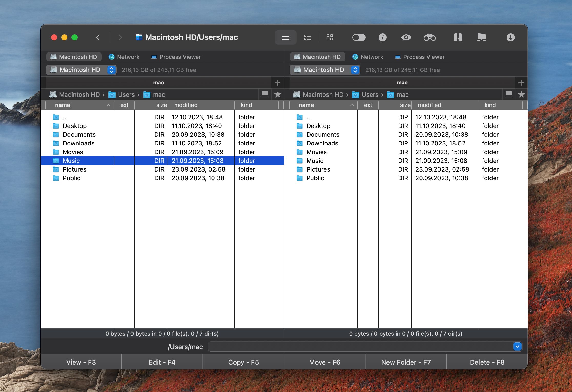The image size is (572, 392).
Task: Click the Copy F5 button
Action: pos(243,362)
